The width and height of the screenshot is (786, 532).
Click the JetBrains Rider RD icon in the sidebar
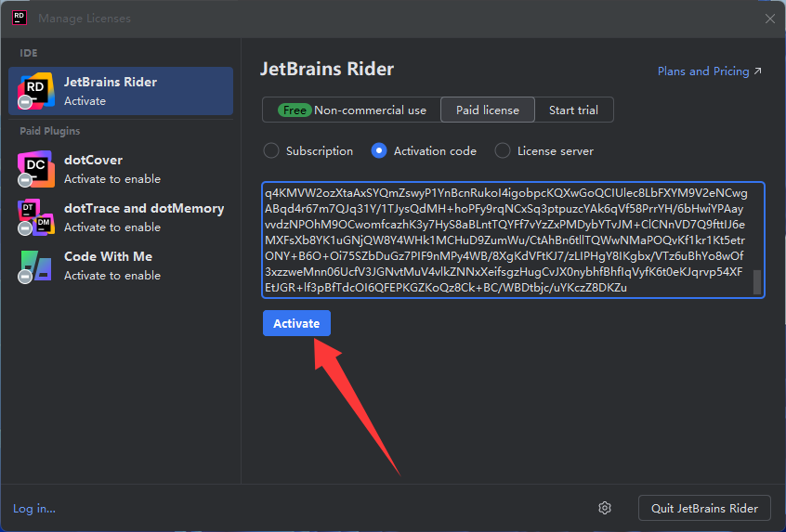click(x=35, y=91)
